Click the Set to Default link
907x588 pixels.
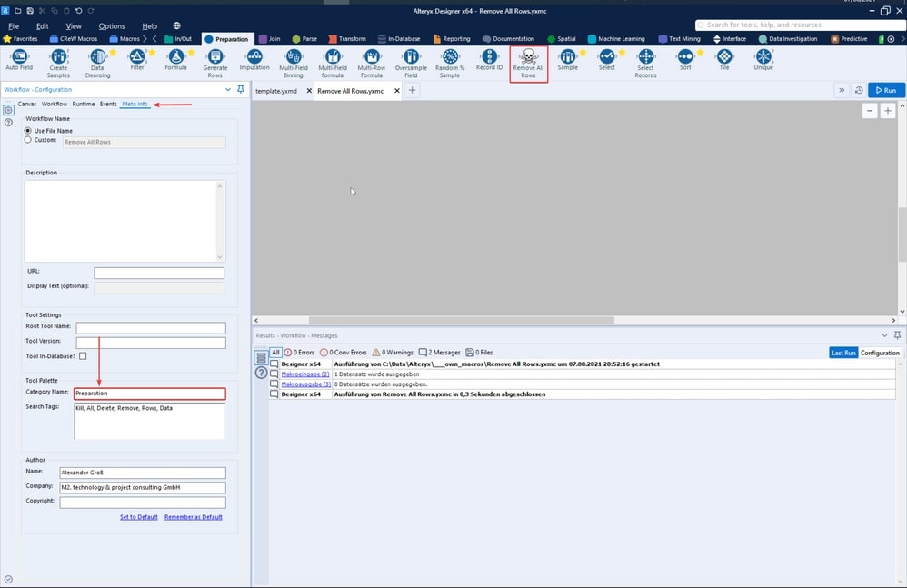[139, 517]
